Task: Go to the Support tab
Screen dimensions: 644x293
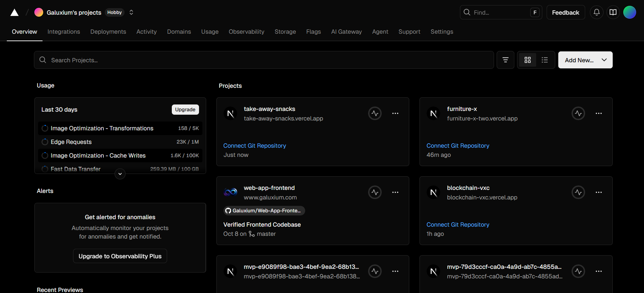Action: 409,32
